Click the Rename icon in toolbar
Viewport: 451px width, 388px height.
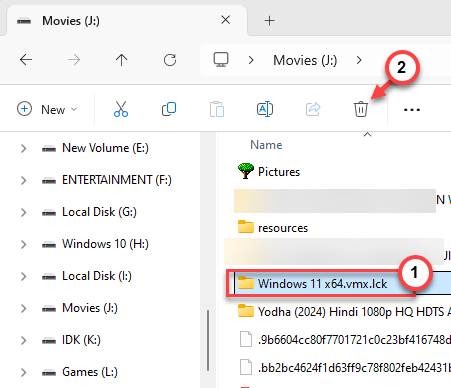(x=265, y=109)
